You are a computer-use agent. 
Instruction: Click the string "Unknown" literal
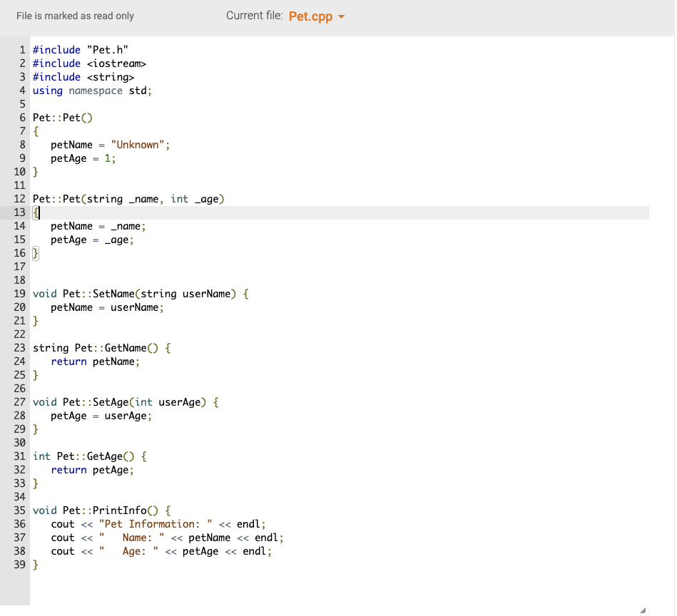coord(138,144)
